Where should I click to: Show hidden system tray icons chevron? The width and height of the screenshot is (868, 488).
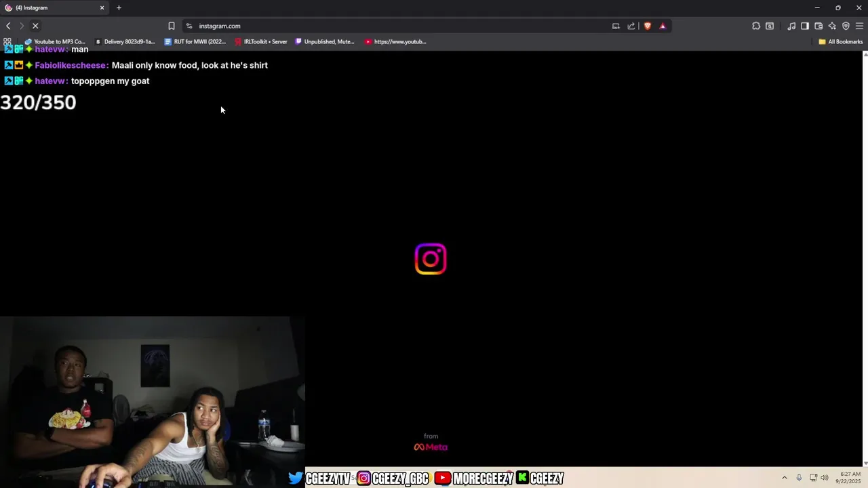pos(785,478)
